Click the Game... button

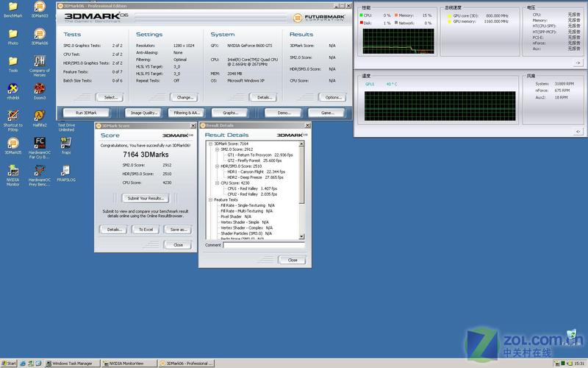(326, 113)
